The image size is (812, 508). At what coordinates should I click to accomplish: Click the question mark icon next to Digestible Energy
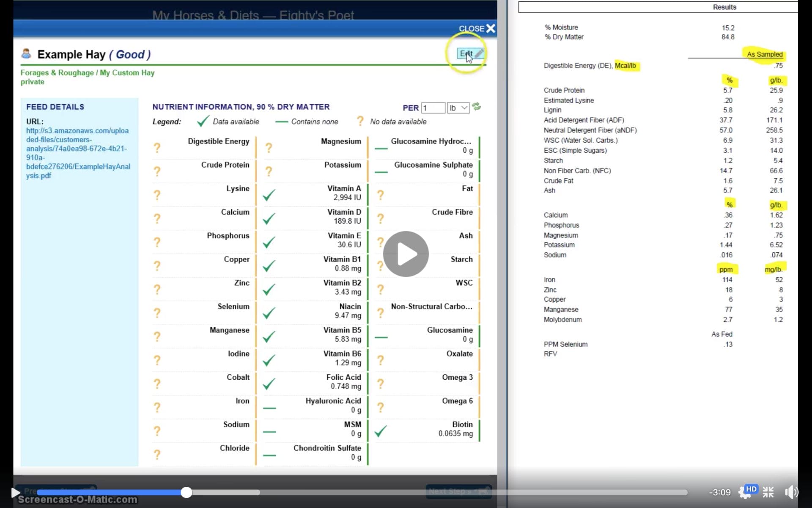click(x=157, y=148)
